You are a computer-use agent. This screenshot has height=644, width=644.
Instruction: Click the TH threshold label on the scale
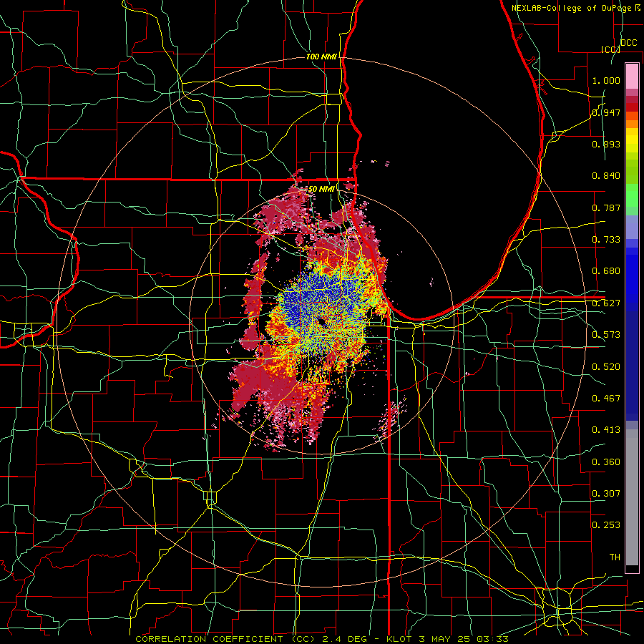tap(615, 557)
